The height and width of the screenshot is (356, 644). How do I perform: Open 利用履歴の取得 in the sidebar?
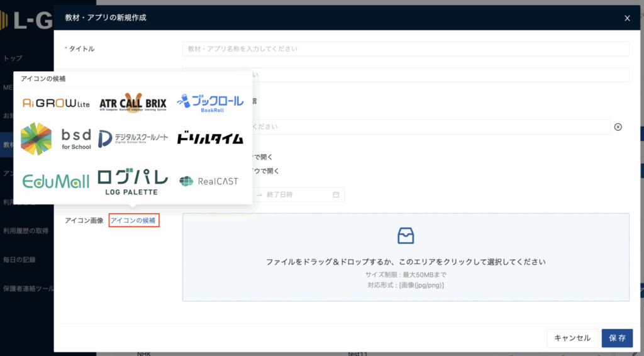coord(26,231)
